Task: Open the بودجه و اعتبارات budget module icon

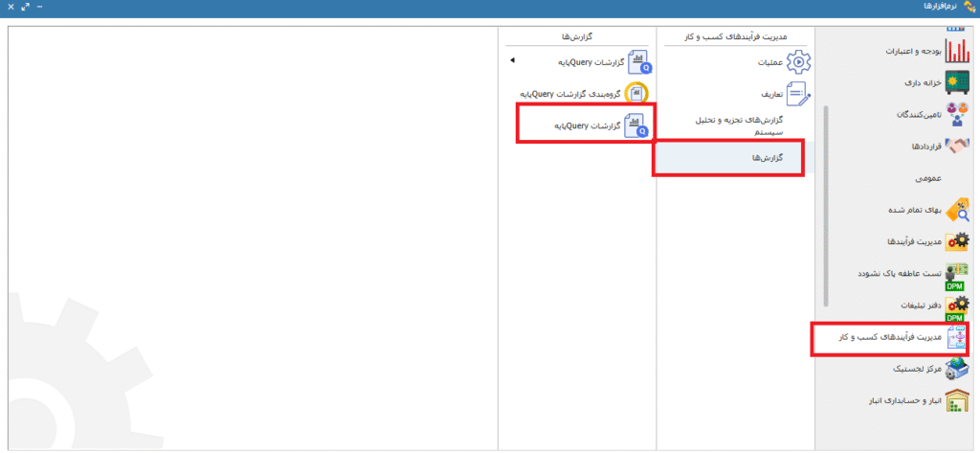Action: (956, 49)
